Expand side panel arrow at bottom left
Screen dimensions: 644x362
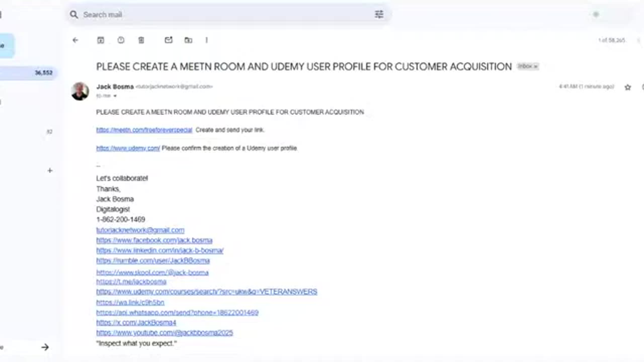45,347
